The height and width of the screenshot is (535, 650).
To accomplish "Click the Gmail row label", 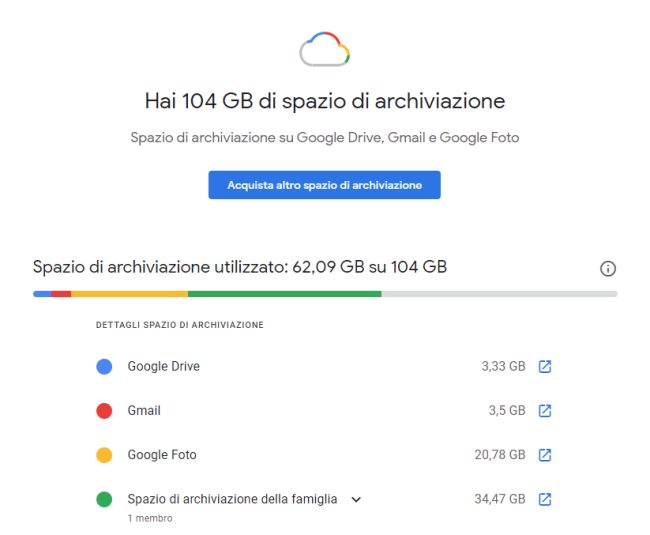I will click(144, 411).
